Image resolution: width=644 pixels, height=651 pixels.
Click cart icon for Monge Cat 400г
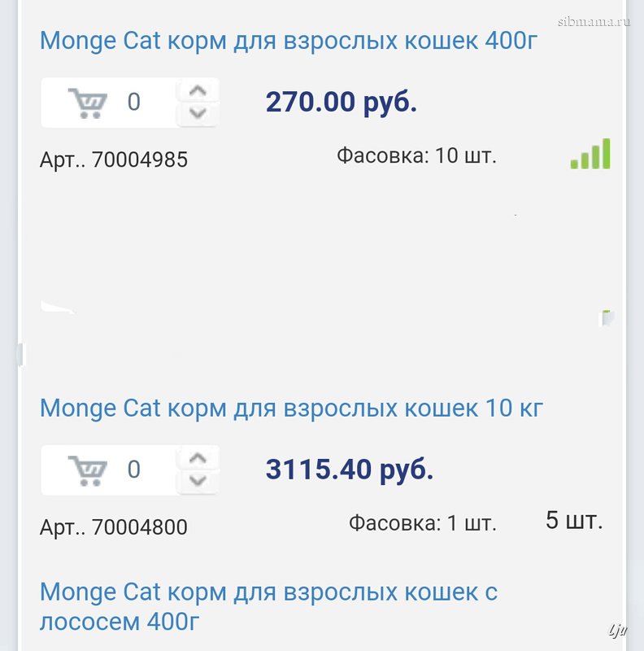click(88, 103)
